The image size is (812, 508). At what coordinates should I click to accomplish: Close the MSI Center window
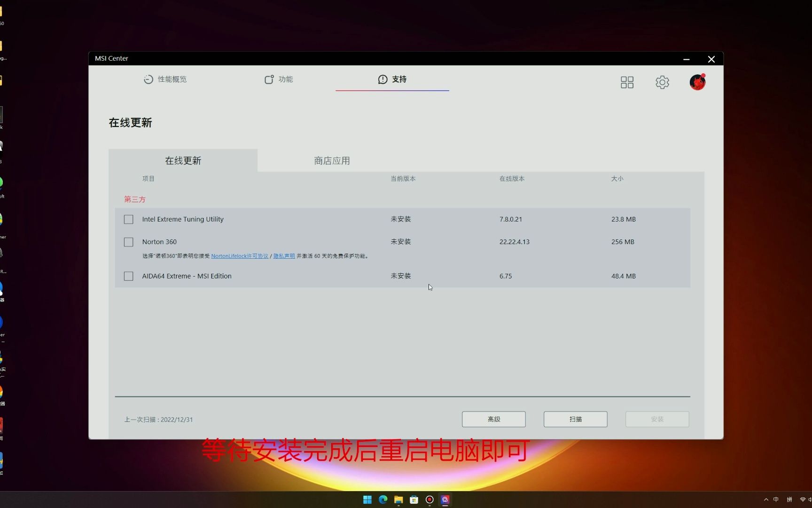(x=711, y=59)
